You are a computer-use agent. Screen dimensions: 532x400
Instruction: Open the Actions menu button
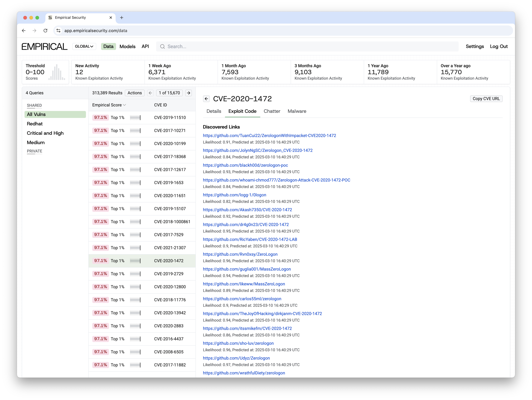tap(135, 93)
